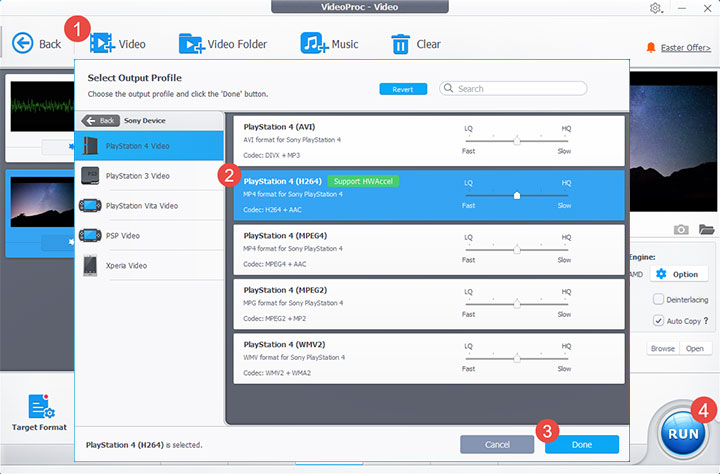This screenshot has height=474, width=720.
Task: Click the PlayStation 4 console icon
Action: pyautogui.click(x=90, y=146)
